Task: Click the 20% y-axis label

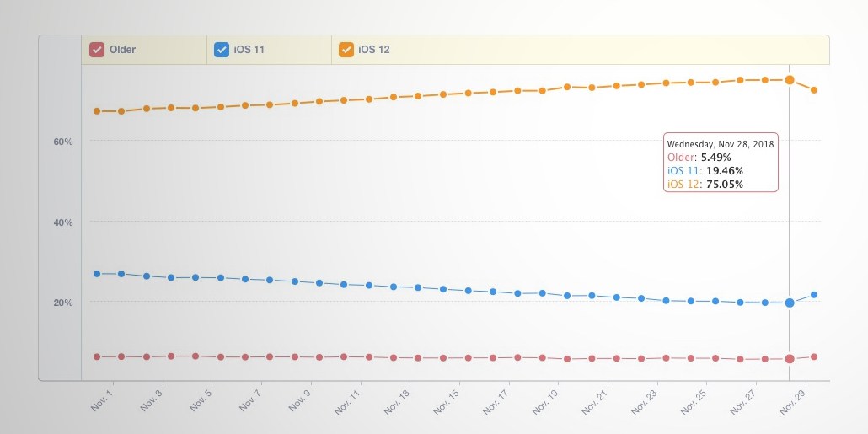Action: [x=63, y=303]
